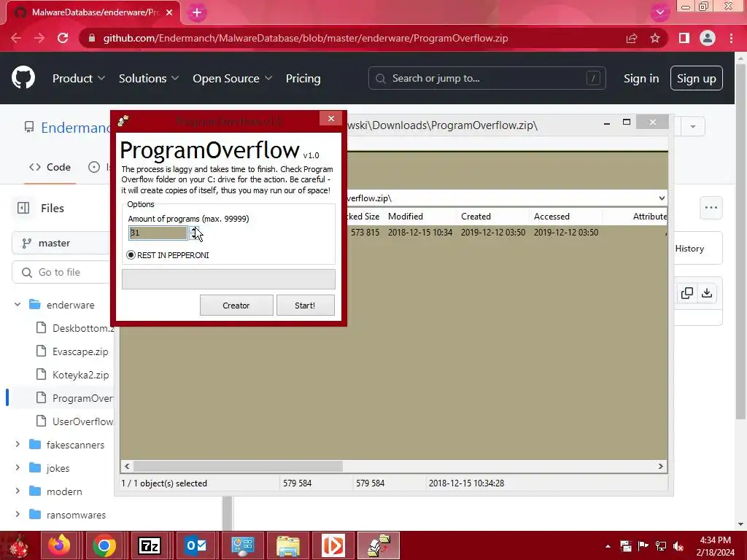The width and height of the screenshot is (747, 560).
Task: Click the browser address bar URL
Action: point(306,38)
